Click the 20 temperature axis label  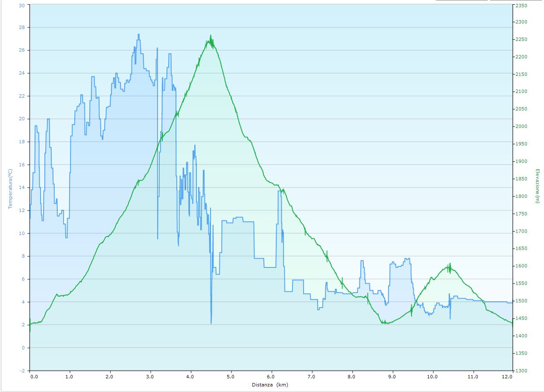point(22,119)
